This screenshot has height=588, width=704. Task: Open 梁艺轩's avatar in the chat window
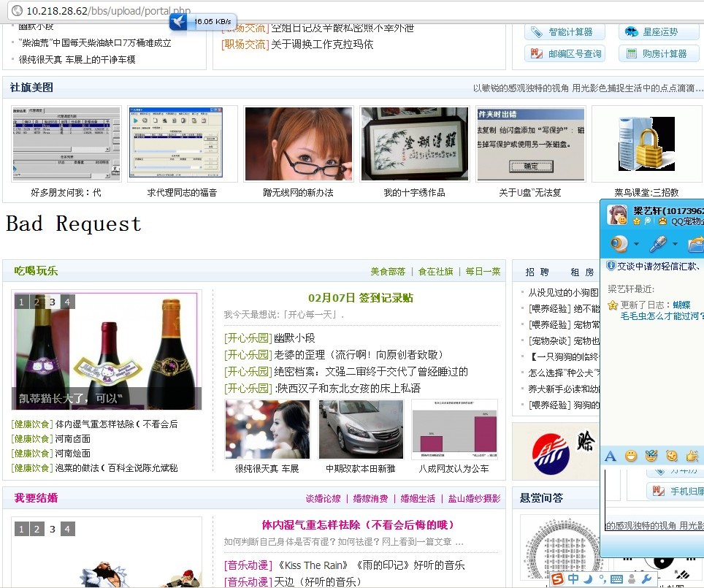[x=617, y=214]
